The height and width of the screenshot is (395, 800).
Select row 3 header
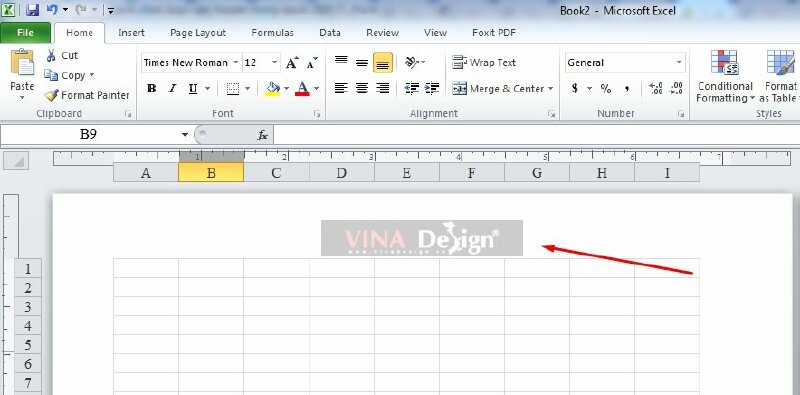coord(28,307)
